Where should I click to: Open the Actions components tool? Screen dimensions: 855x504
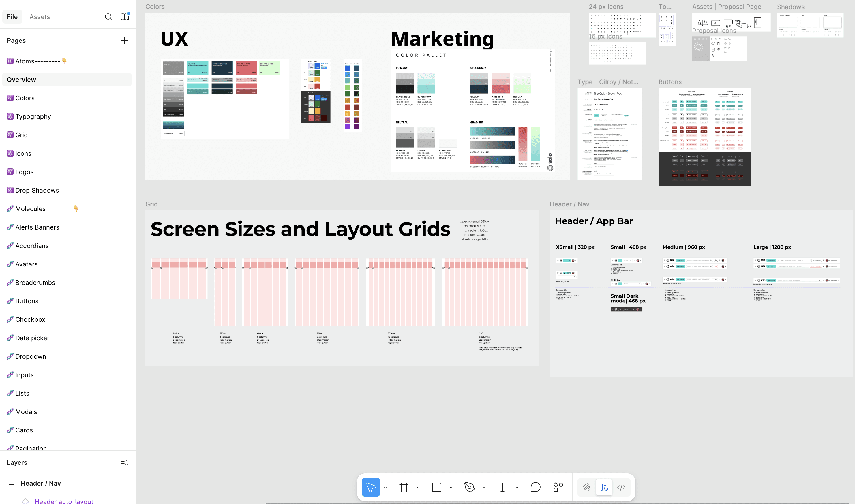[558, 487]
